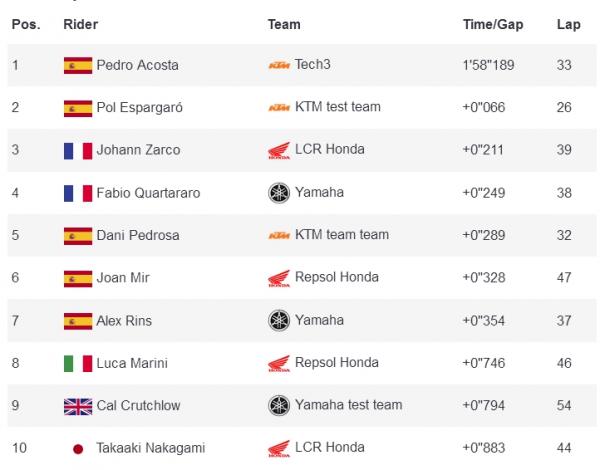The width and height of the screenshot is (600, 470).
Task: Click Pedro Acosta's lap time 1'58"189
Action: click(x=486, y=65)
